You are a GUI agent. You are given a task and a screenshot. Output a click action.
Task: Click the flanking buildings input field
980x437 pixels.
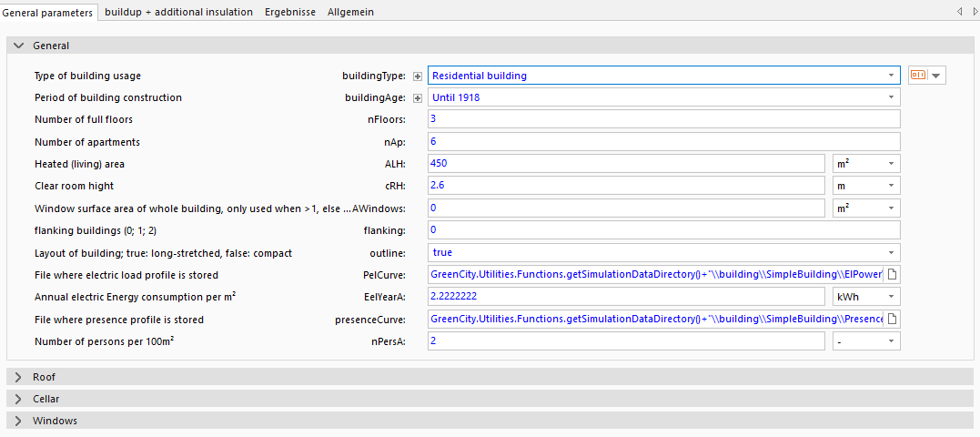(x=663, y=230)
